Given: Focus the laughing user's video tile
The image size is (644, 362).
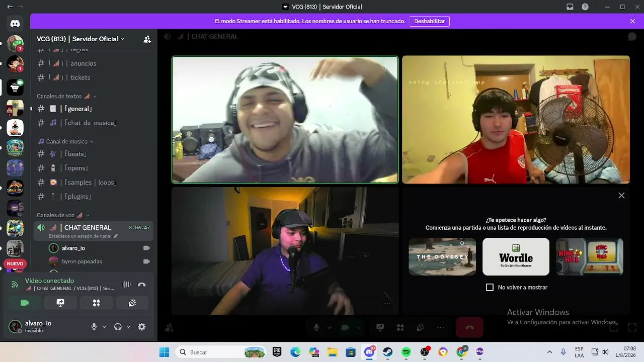Looking at the screenshot, I should (x=285, y=120).
